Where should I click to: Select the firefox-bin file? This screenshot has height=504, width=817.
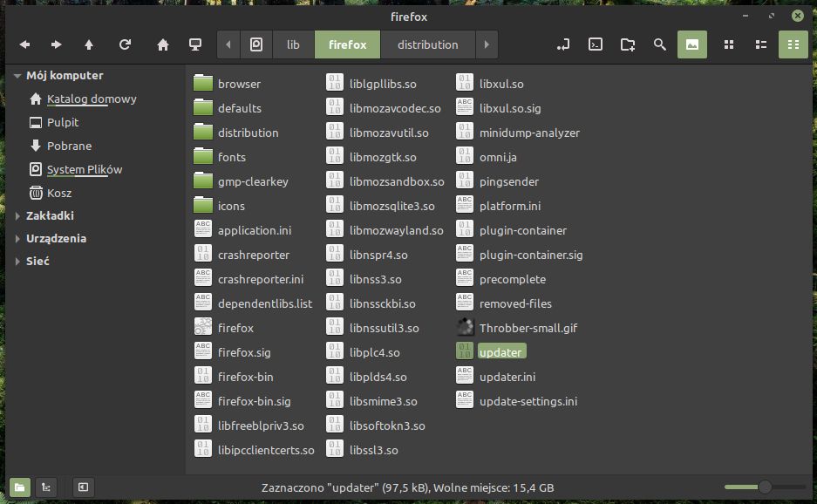234,377
